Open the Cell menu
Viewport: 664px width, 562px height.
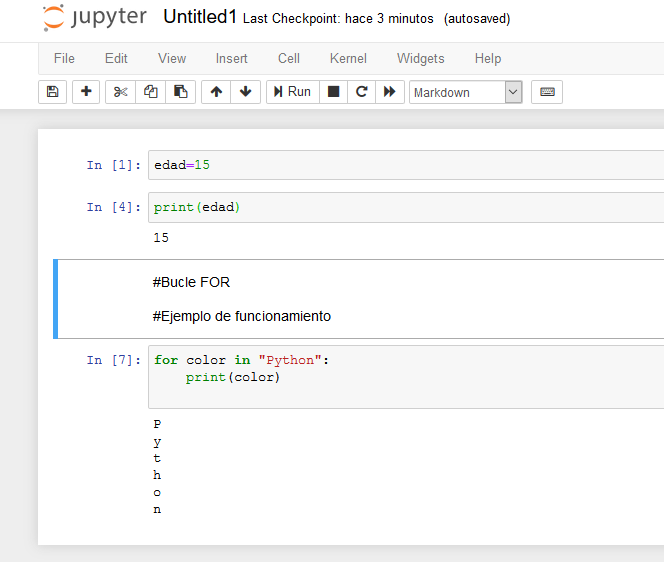click(x=289, y=58)
